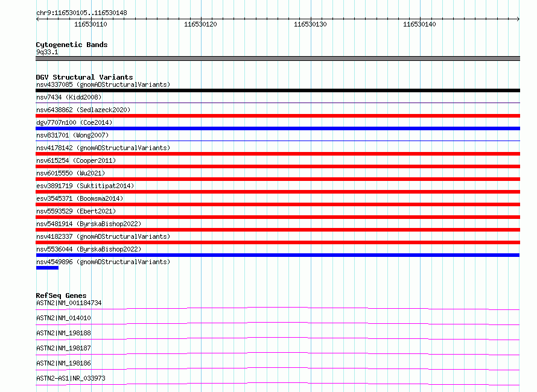This screenshot has height=392, width=537.
Task: Click ruler position label 116530110
Action: pos(91,24)
